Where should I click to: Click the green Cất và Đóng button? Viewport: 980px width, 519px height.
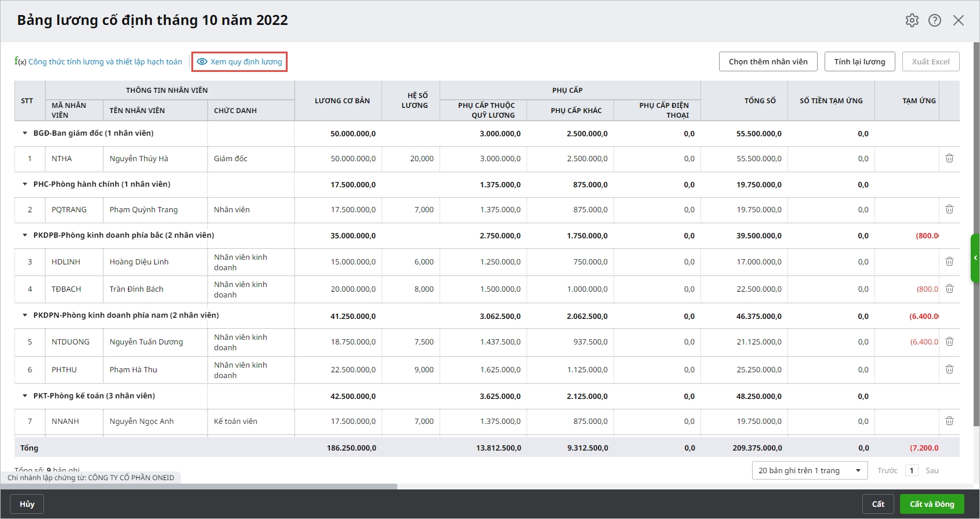931,504
